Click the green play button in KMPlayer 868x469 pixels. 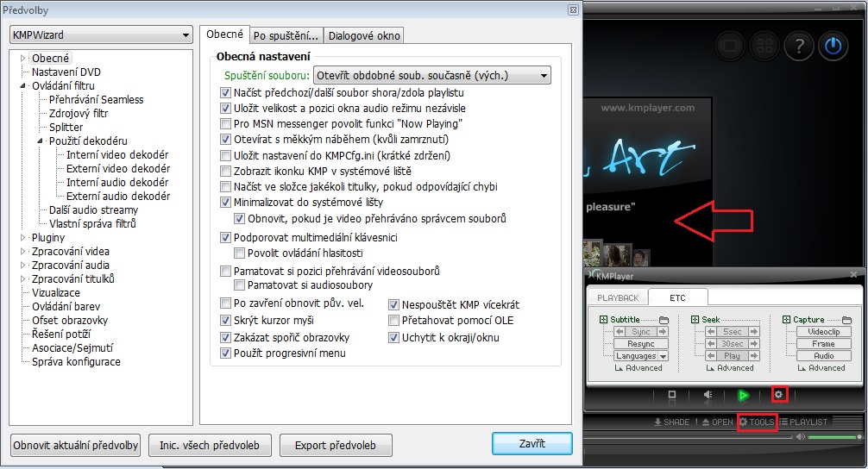coord(743,395)
